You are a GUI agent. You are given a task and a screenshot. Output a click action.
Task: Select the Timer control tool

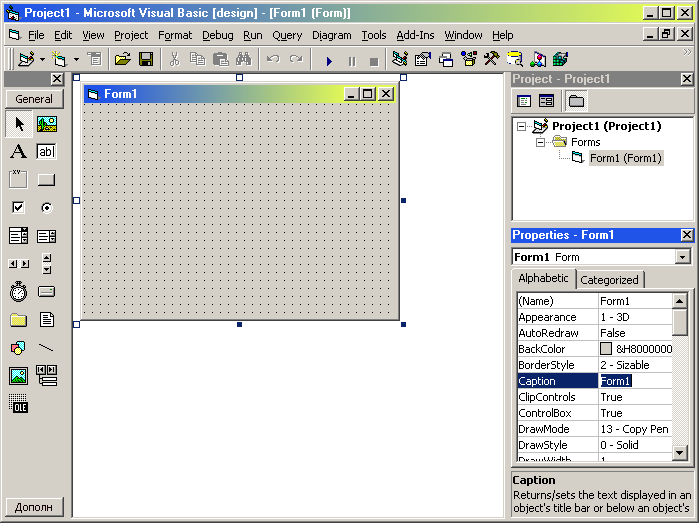click(18, 292)
